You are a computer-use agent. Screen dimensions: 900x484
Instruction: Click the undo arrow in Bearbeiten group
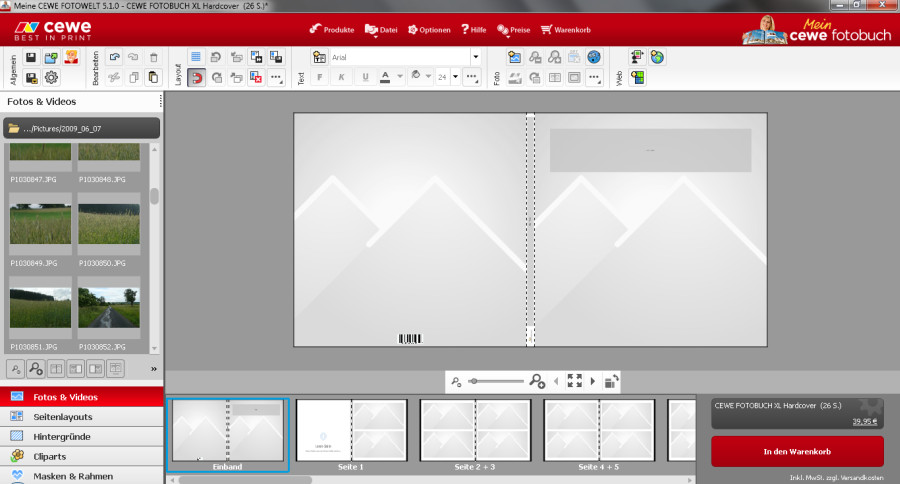pyautogui.click(x=114, y=58)
